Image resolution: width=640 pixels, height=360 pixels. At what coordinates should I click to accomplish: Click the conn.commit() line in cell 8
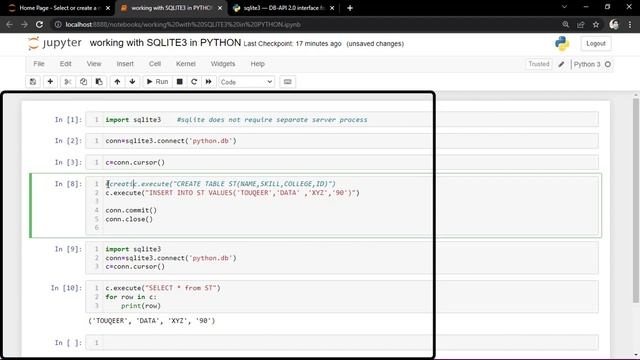[131, 210]
